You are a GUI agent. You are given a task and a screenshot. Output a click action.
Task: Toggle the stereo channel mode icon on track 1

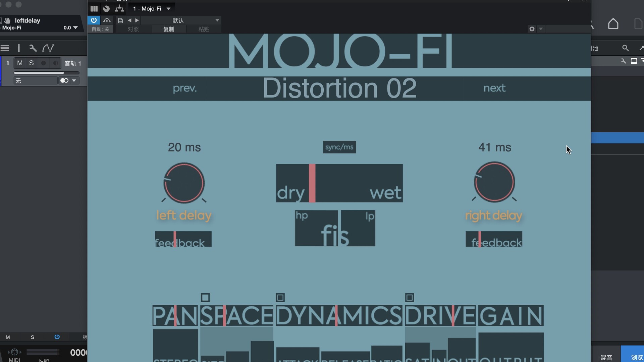coord(64,80)
